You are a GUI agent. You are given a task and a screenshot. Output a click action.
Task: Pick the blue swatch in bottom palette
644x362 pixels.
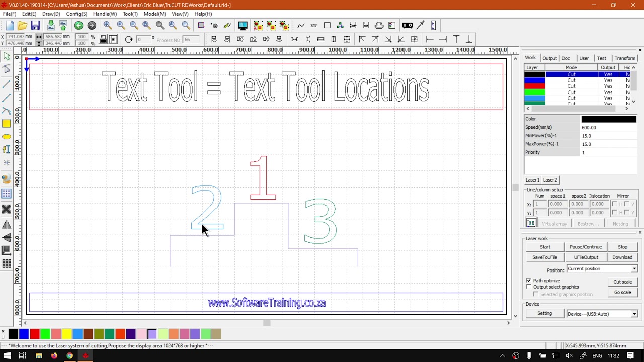pyautogui.click(x=24, y=334)
